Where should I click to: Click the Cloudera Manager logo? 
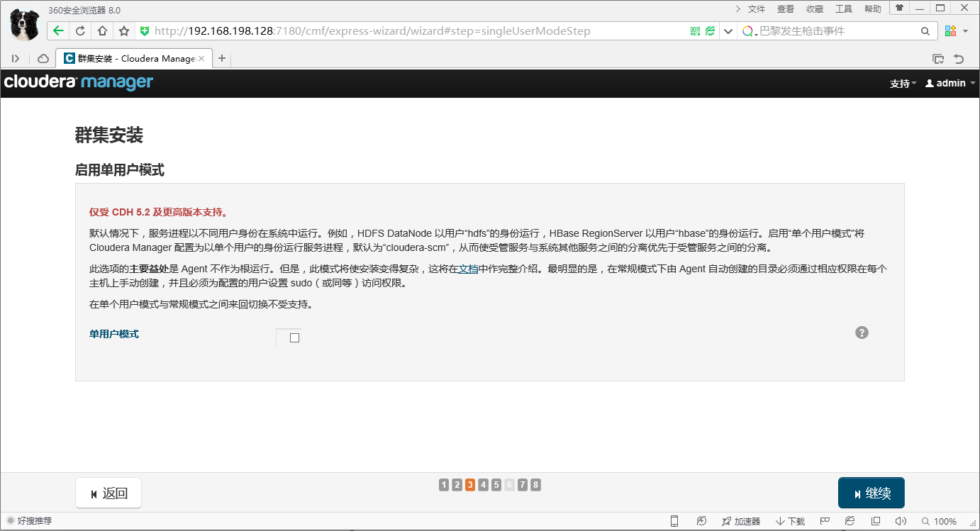(x=78, y=82)
